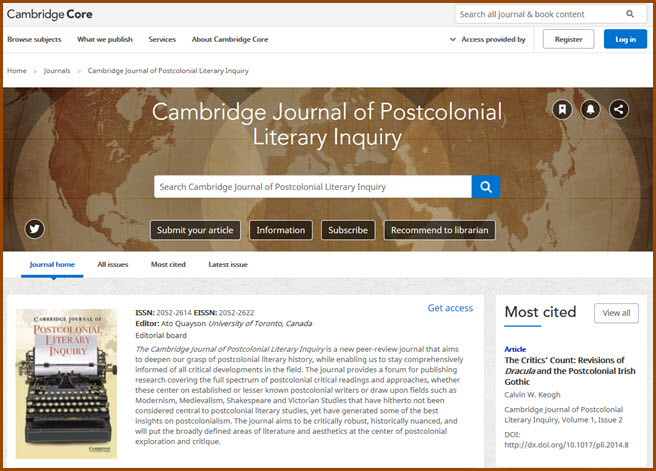Select the Journal home tab
Screen dimensions: 656x471
[x=52, y=264]
